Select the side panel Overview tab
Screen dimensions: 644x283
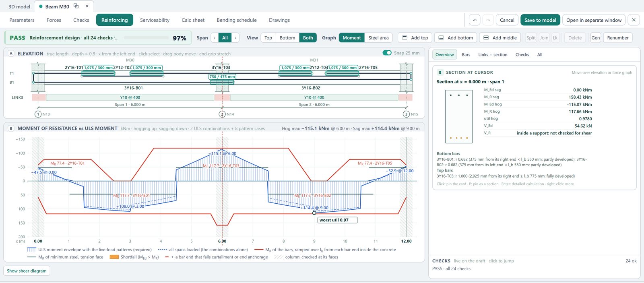pos(444,55)
